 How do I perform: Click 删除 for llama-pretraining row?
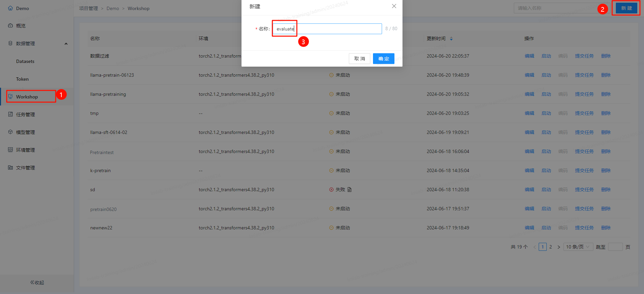click(606, 94)
